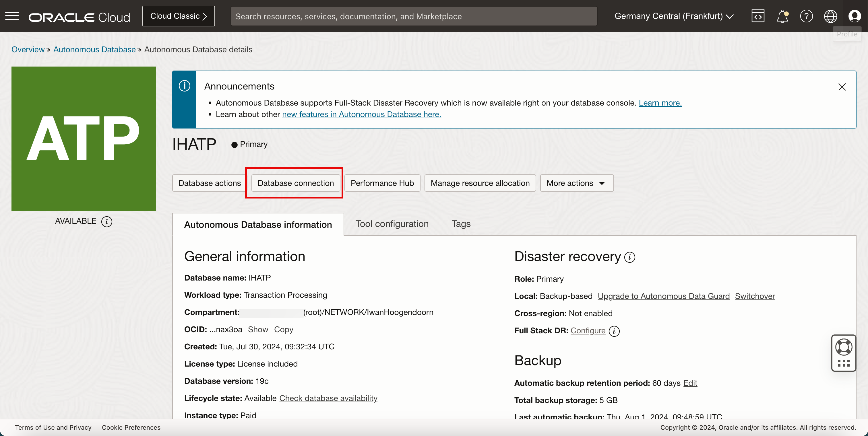The width and height of the screenshot is (868, 436).
Task: Click the search resources input field
Action: click(x=414, y=16)
